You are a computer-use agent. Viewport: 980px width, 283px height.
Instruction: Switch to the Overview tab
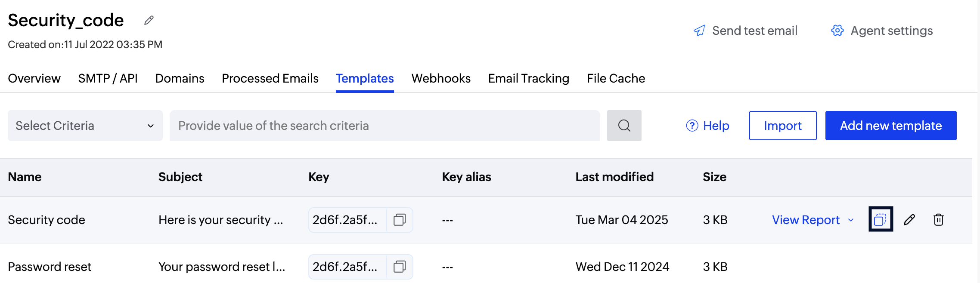click(34, 78)
